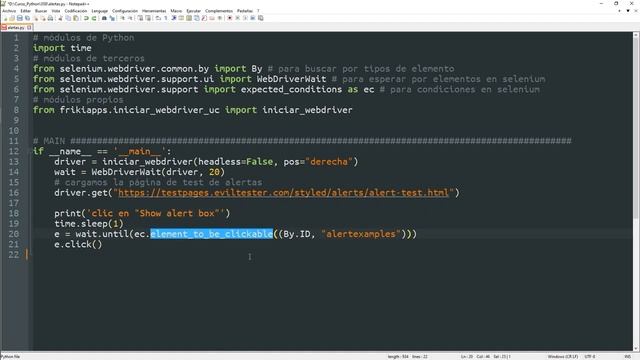Select the alertas.py document tab
The height and width of the screenshot is (360, 640).
(x=16, y=27)
